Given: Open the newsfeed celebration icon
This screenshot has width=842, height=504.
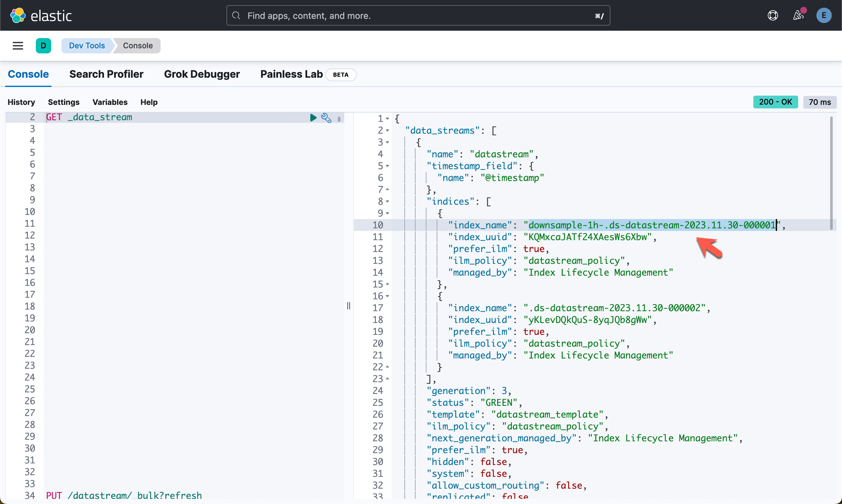Looking at the screenshot, I should point(798,16).
